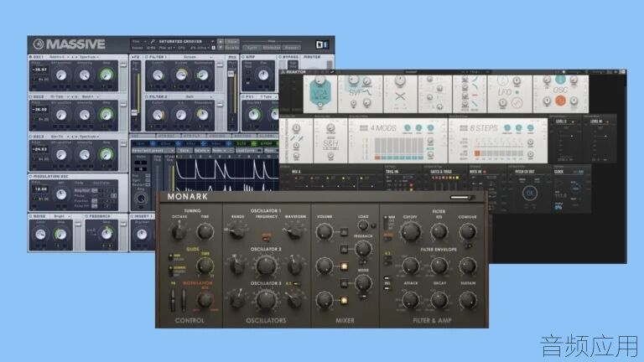The width and height of the screenshot is (644, 362).
Task: Click the VCA module in Reaktor
Action: pyautogui.click(x=319, y=94)
